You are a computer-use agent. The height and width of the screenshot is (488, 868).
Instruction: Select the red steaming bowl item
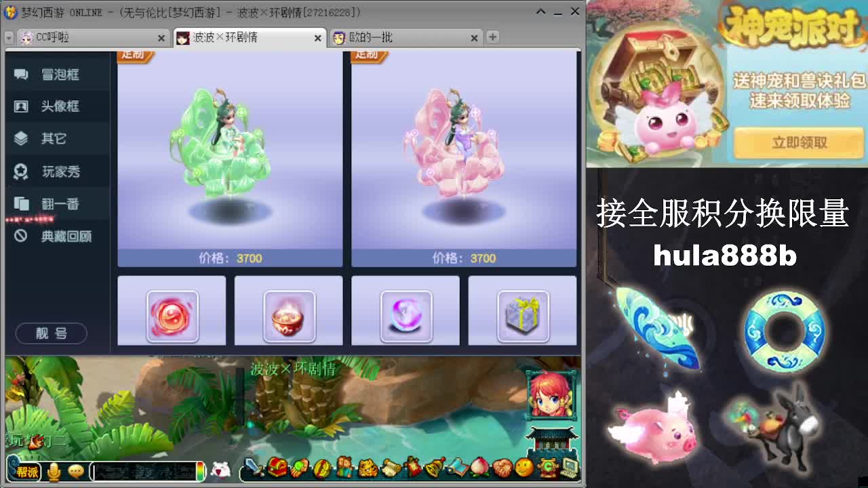point(289,316)
